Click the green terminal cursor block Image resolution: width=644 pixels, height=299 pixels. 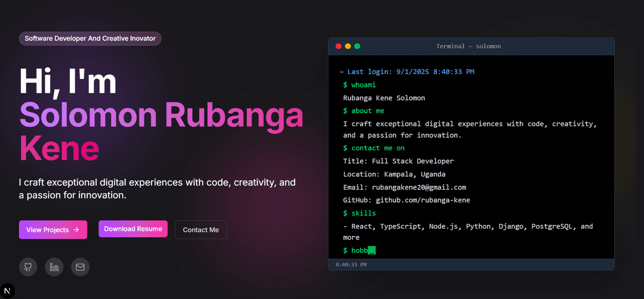[372, 250]
